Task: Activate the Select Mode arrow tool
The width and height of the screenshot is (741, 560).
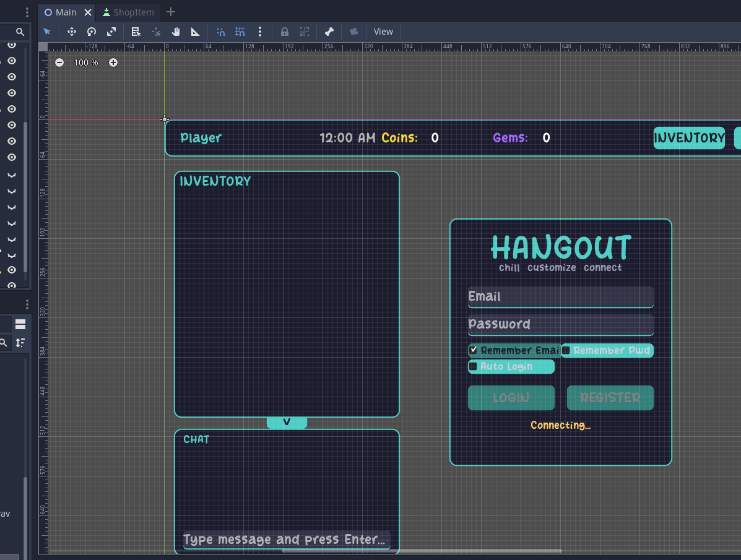Action: click(47, 32)
